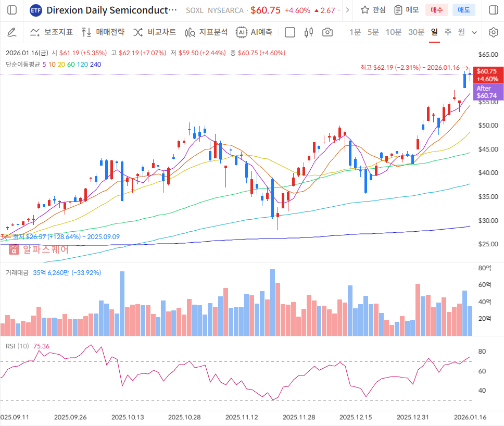Click the red 매수 buy button
Viewport: 504px width, 426px height.
(436, 10)
